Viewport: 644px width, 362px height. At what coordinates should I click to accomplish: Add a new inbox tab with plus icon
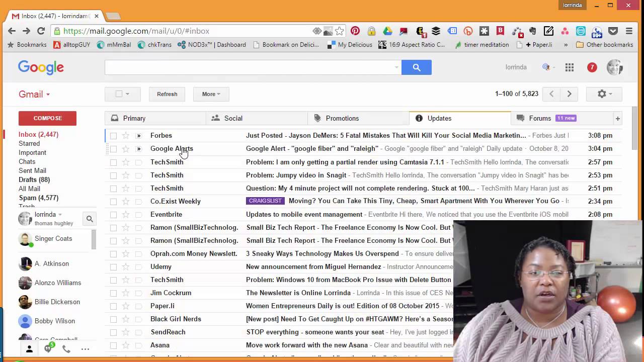tap(617, 119)
